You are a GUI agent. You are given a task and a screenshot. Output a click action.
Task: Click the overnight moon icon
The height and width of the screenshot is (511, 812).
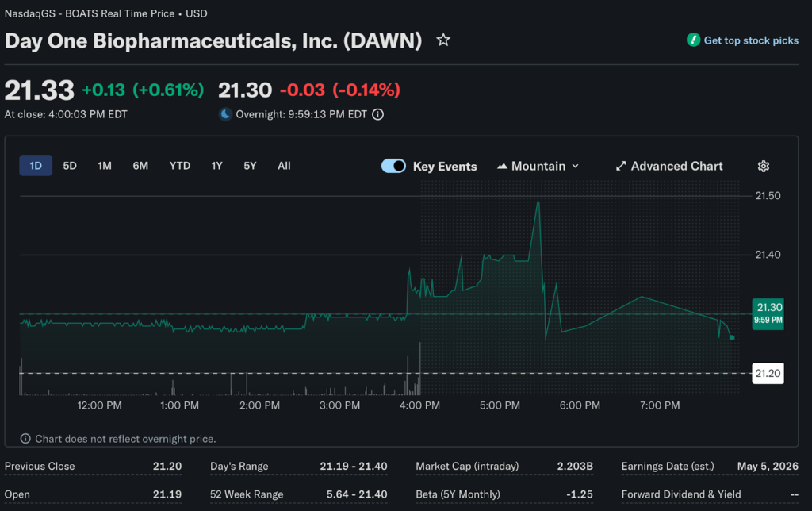pos(226,114)
